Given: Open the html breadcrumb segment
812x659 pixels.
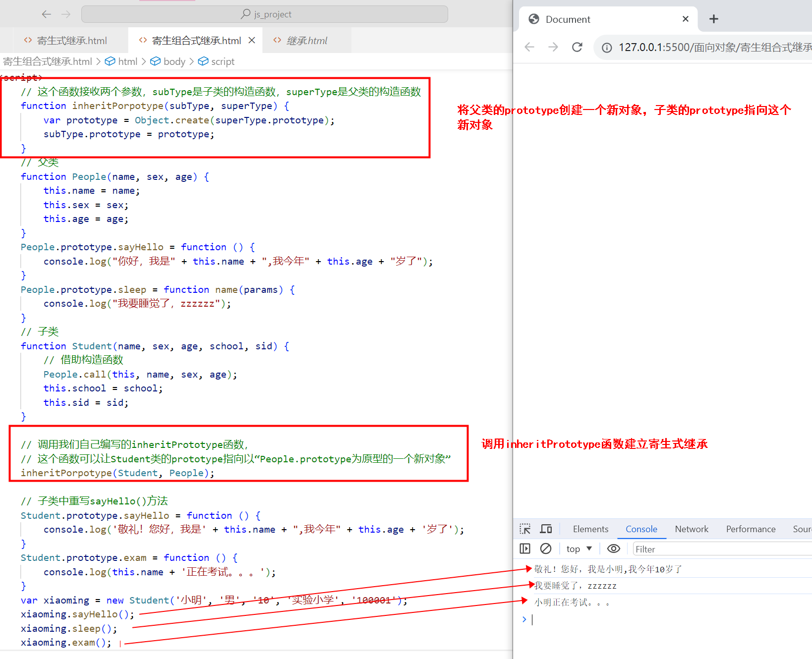Looking at the screenshot, I should tap(122, 61).
